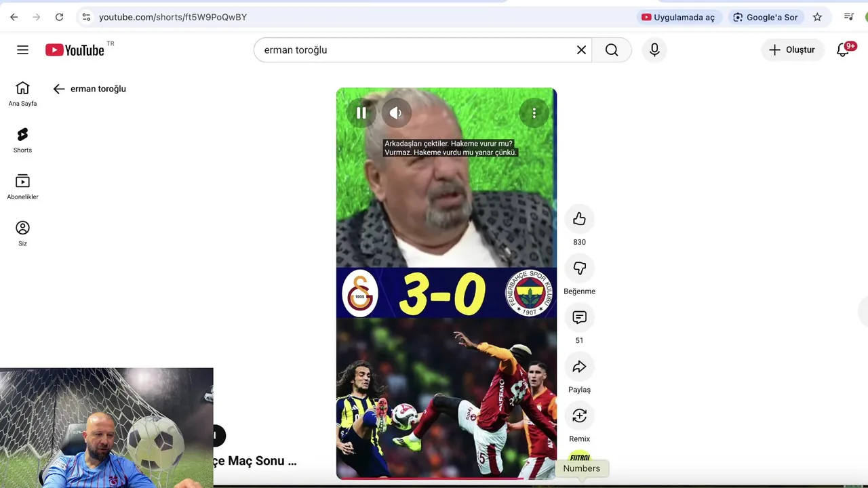Go back in browser history
868x488 pixels.
click(x=14, y=17)
